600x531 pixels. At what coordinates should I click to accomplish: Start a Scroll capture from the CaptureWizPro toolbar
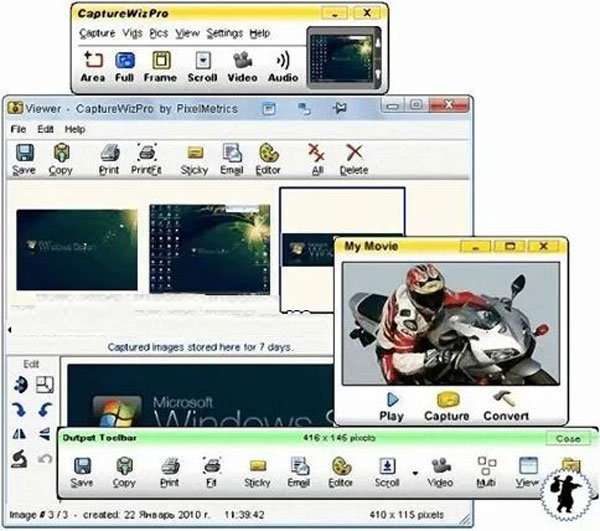pos(203,67)
